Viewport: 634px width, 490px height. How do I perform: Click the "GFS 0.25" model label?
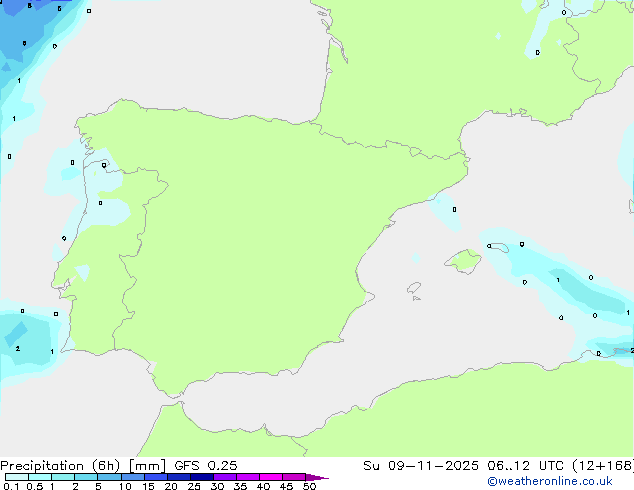[x=206, y=466]
